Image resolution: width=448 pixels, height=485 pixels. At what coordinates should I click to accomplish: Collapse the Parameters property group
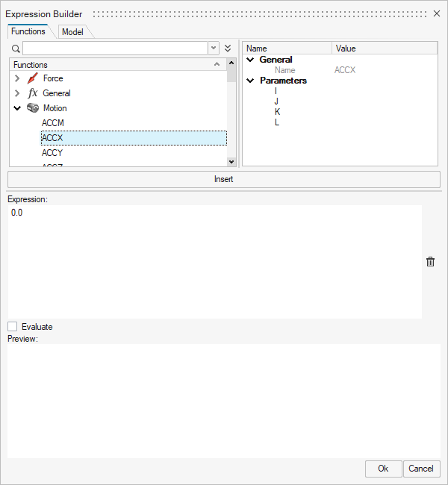tap(250, 81)
